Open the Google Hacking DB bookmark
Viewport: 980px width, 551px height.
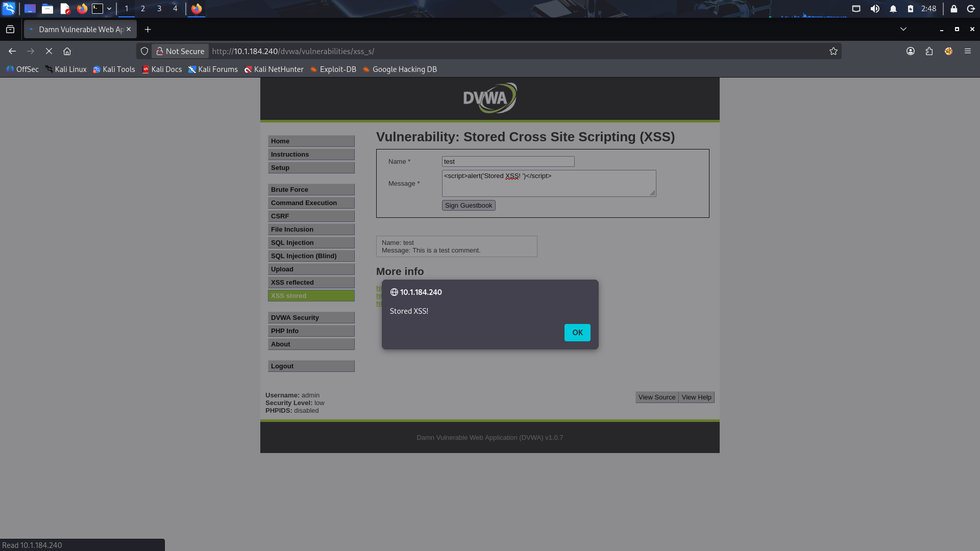pyautogui.click(x=400, y=69)
